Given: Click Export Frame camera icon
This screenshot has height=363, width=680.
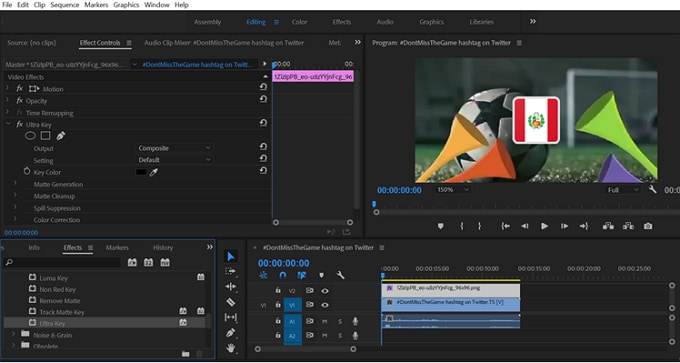Looking at the screenshot, I should click(x=648, y=226).
